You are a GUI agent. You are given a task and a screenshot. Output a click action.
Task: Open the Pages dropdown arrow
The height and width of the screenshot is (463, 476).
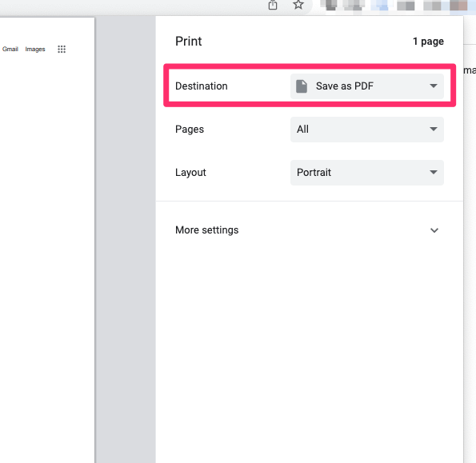pyautogui.click(x=434, y=129)
